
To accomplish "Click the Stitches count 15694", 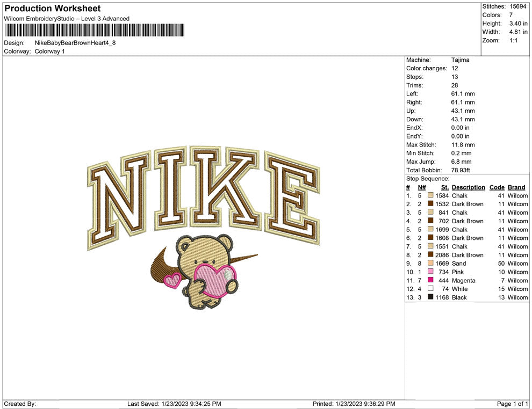I will coord(517,6).
